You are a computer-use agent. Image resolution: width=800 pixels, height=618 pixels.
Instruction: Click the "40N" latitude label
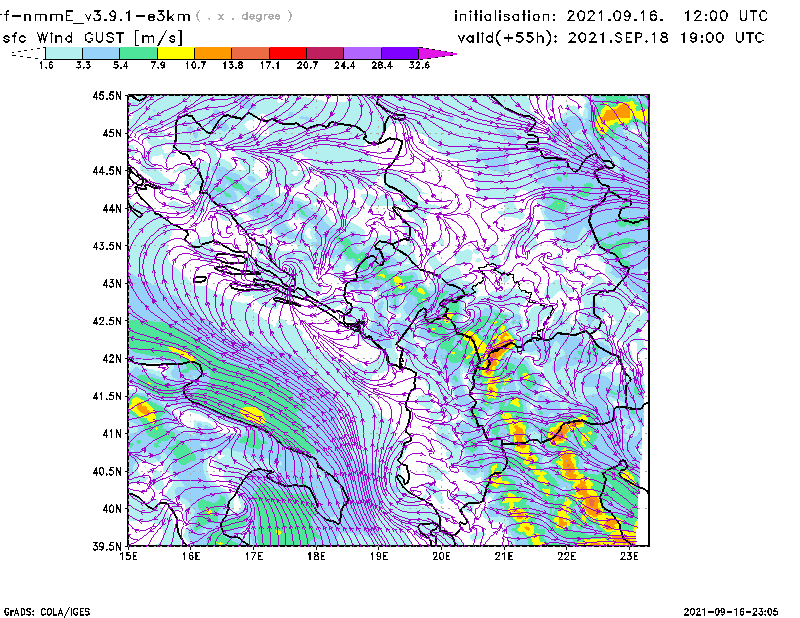112,509
